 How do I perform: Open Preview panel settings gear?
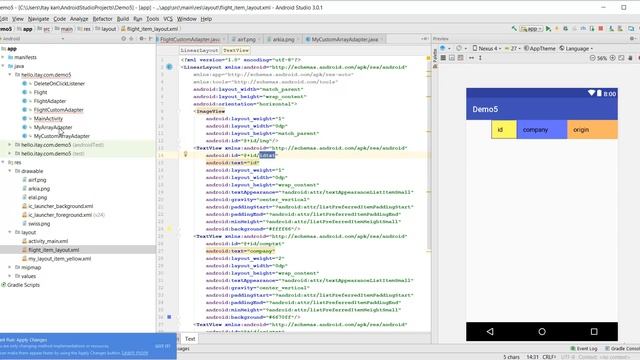[632, 38]
